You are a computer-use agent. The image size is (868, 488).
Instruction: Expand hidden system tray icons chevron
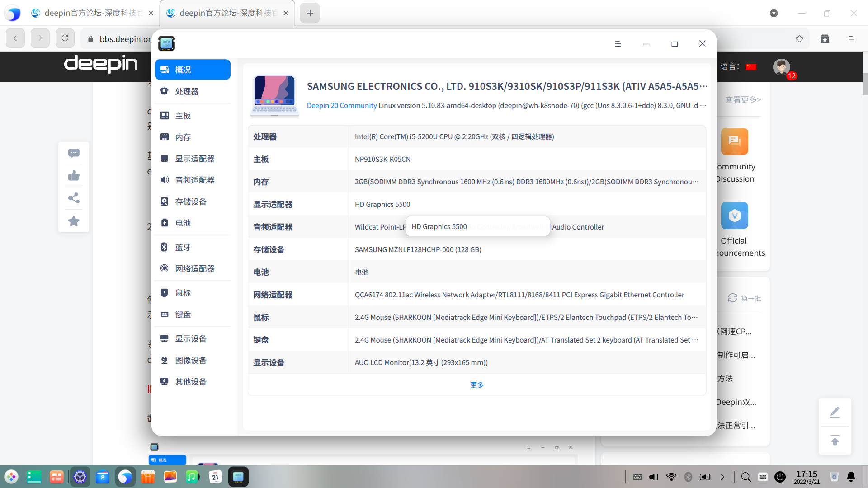point(722,477)
